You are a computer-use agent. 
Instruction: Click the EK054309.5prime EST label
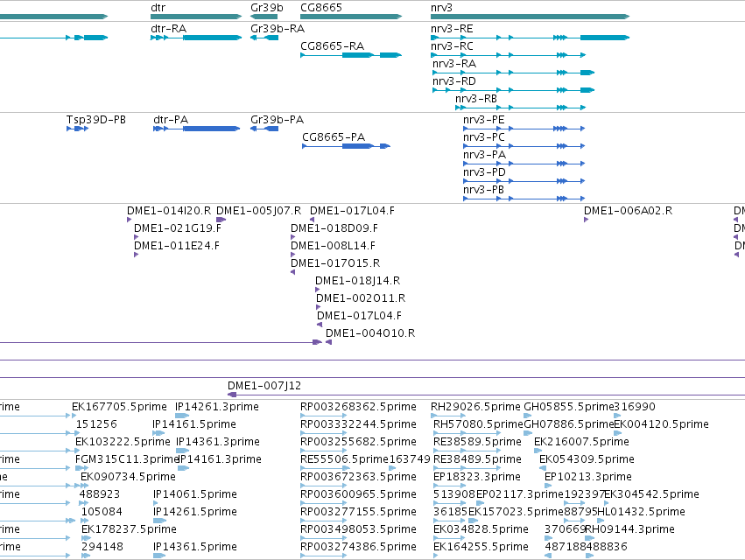587,459
